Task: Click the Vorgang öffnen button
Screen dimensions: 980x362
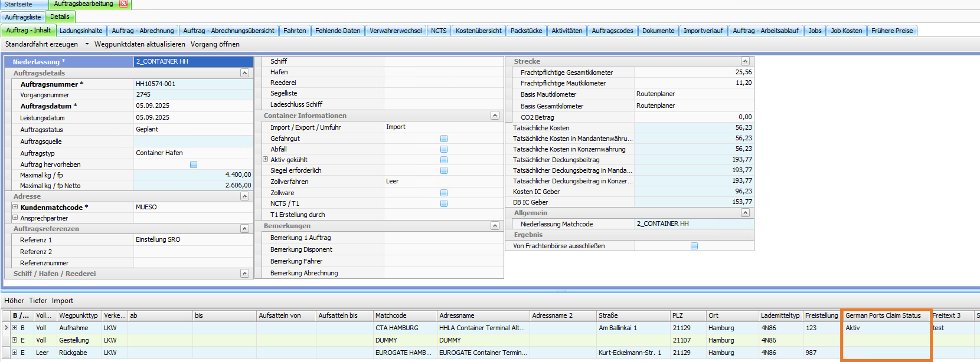Action: coord(215,44)
